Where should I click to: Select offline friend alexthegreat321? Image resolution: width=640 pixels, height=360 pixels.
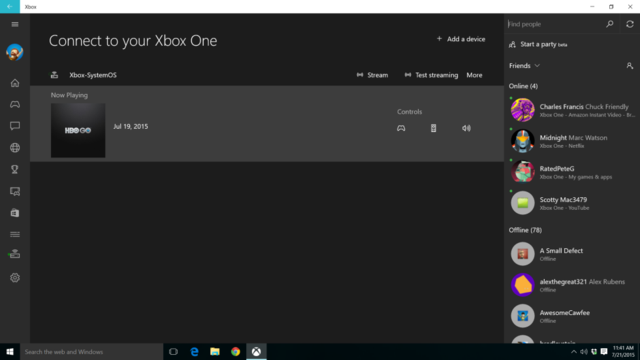click(572, 285)
